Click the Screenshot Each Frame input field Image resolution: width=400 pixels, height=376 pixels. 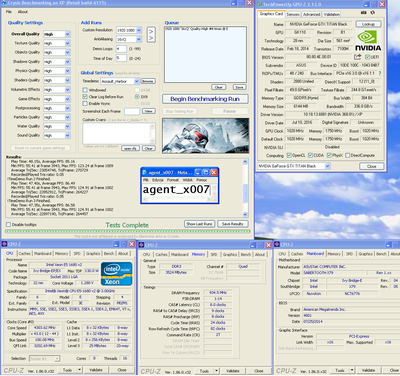[x=132, y=111]
